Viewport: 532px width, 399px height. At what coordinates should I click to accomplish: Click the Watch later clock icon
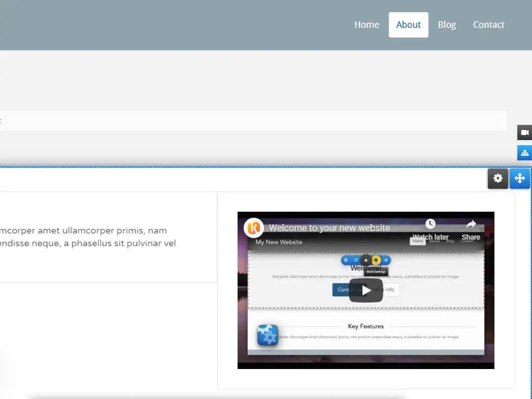coord(430,223)
